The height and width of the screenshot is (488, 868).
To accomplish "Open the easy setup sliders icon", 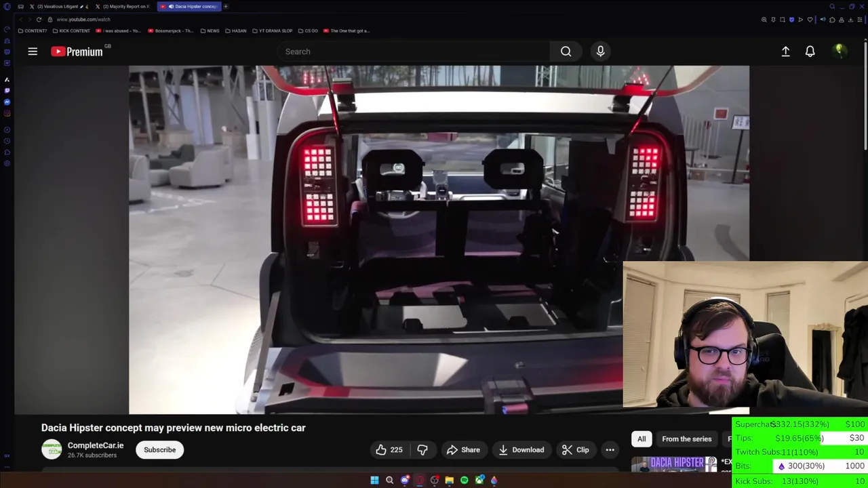I will 860,20.
